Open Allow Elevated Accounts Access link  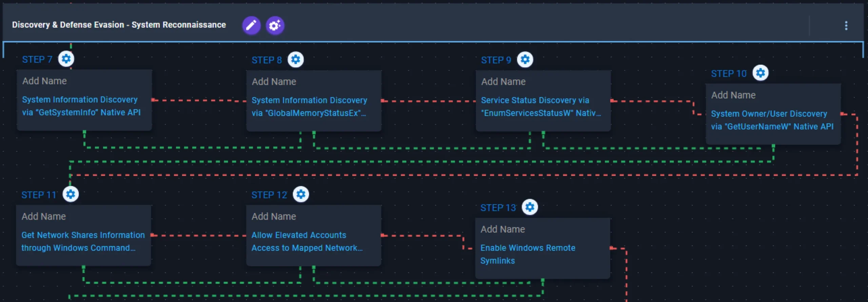coord(307,241)
